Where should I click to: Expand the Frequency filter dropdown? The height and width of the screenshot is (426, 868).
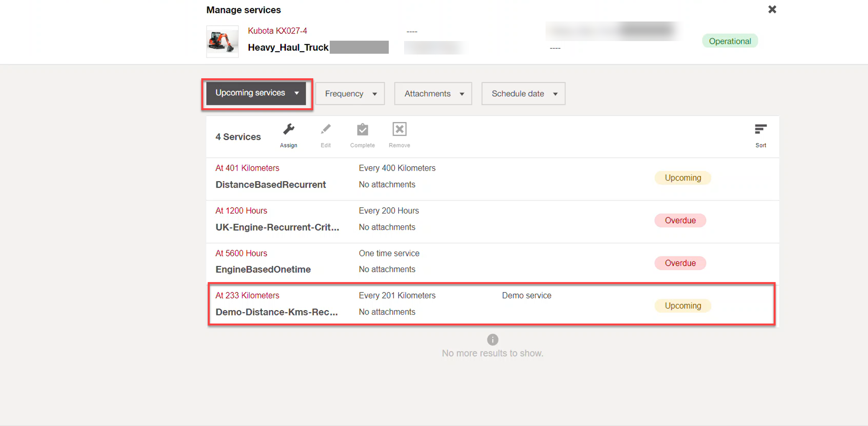350,94
